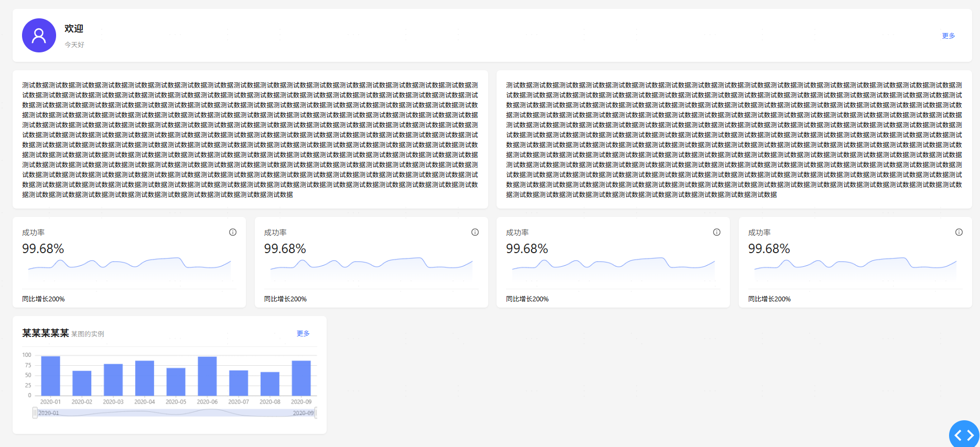Click left handle of chart zoom slider
980x447 pixels.
pos(35,413)
